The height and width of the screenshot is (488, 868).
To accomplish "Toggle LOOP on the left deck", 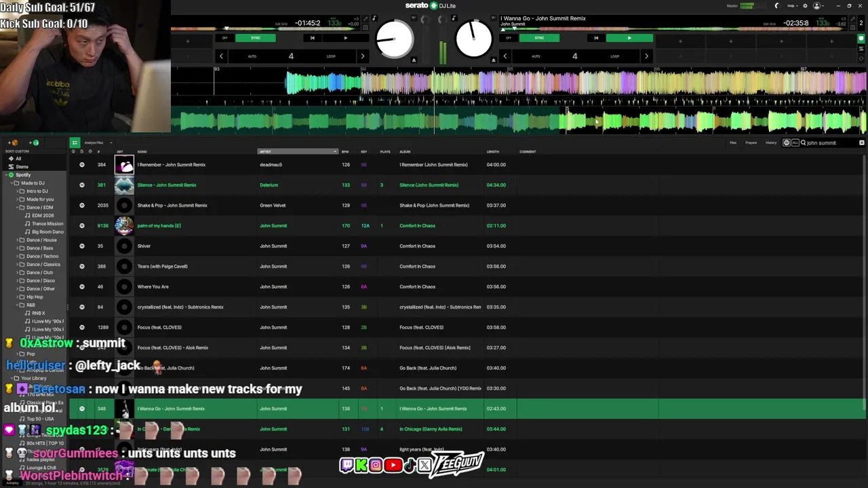I will point(331,56).
